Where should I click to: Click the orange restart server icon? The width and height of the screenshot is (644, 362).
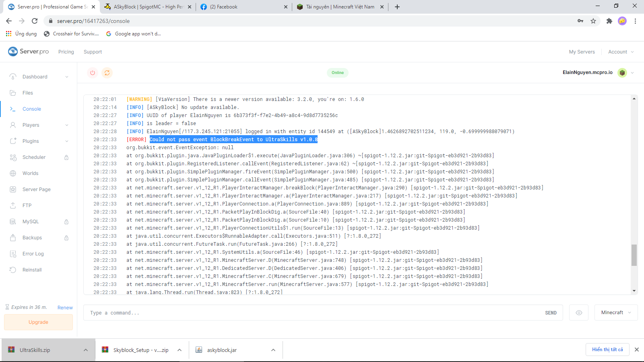coord(107,73)
